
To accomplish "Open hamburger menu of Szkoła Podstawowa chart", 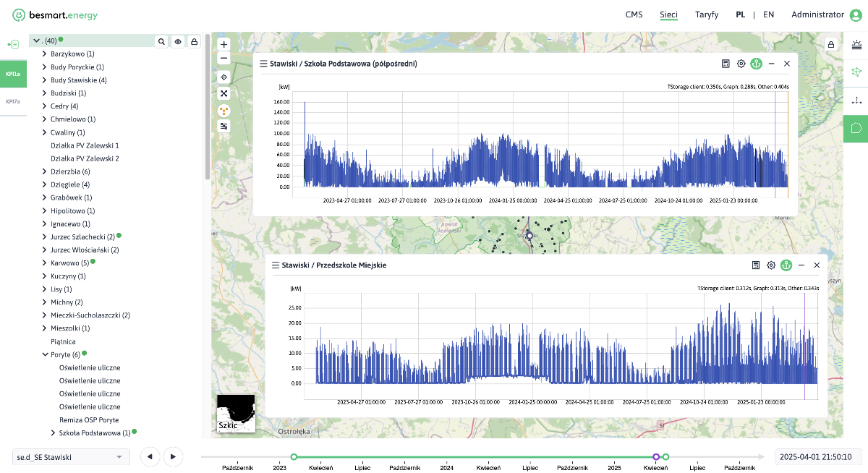I will click(x=264, y=64).
